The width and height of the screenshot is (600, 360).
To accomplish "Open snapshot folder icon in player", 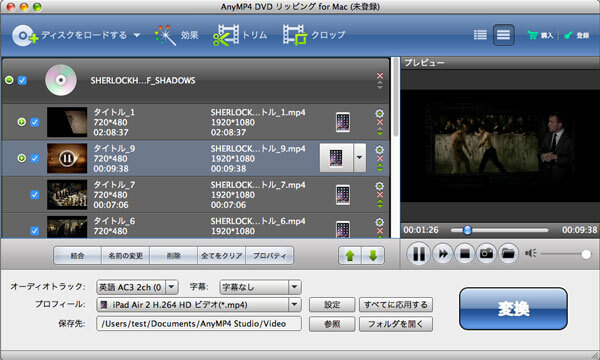I will (x=508, y=254).
